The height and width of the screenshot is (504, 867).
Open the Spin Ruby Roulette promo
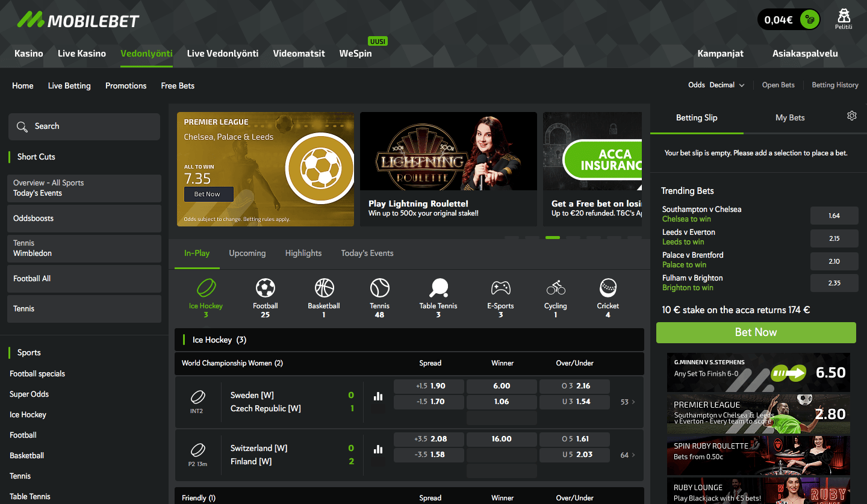click(759, 456)
